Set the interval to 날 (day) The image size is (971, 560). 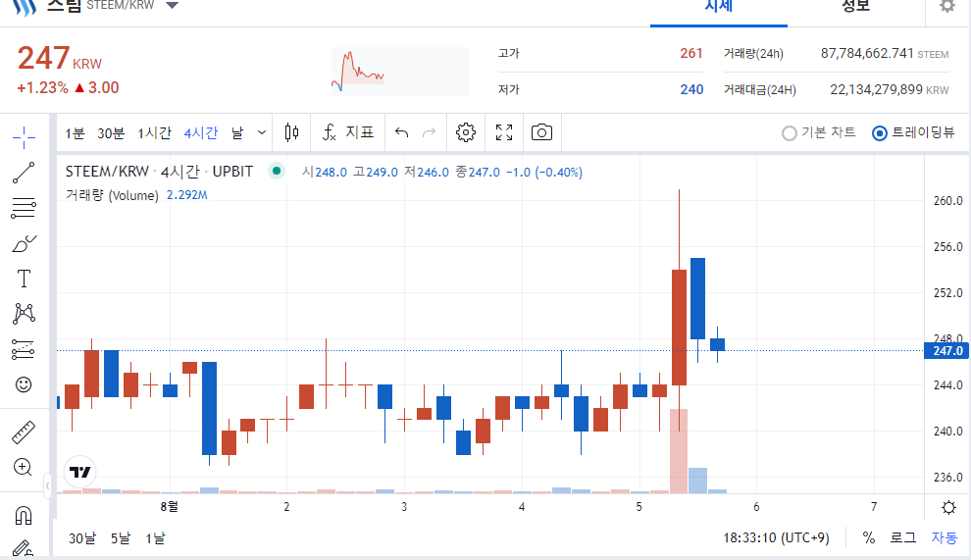coord(237,132)
